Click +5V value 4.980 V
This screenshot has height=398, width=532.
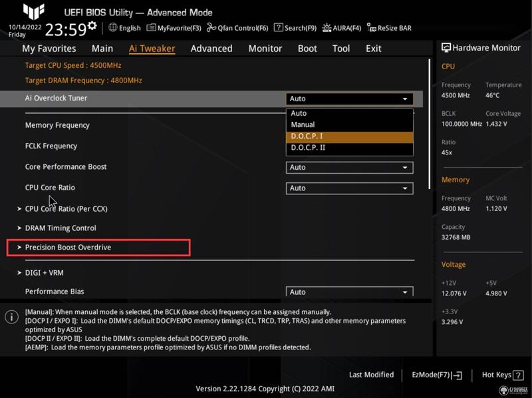pyautogui.click(x=496, y=294)
